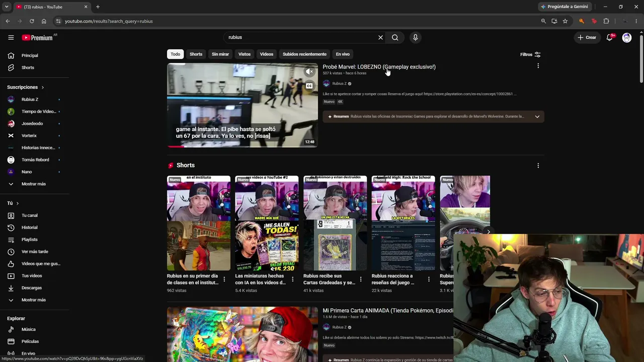Go to YouTube Premium home via the logo
644x362 pixels.
tap(37, 38)
